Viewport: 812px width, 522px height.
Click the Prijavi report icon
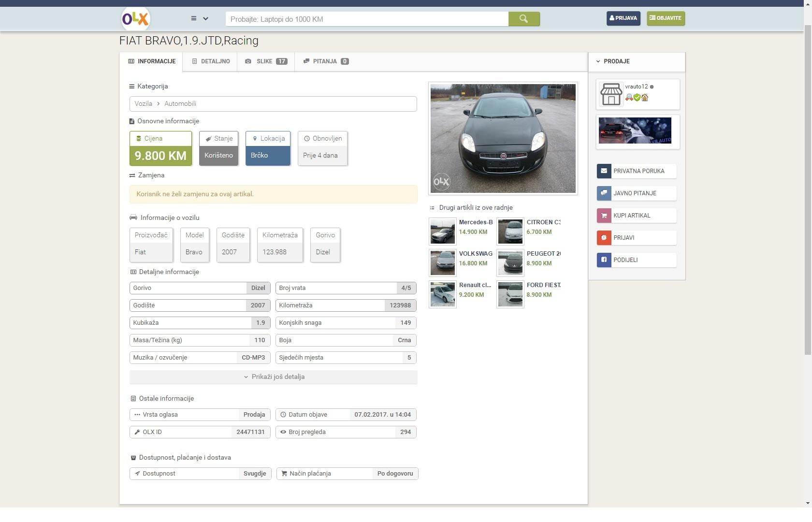point(604,238)
